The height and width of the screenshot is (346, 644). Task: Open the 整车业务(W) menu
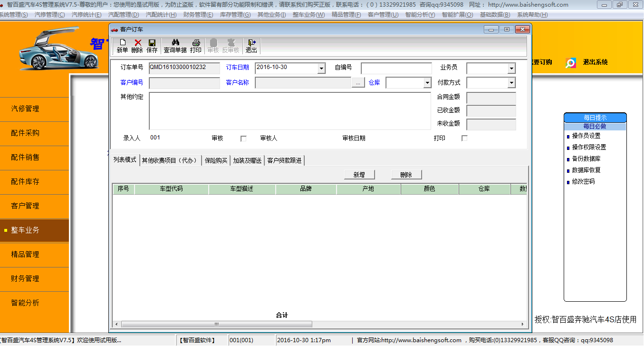coord(309,15)
